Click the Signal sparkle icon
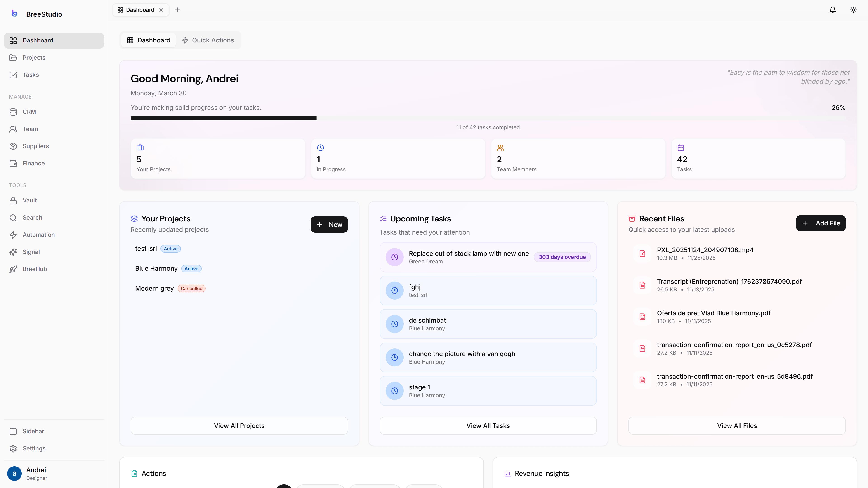 [13, 252]
